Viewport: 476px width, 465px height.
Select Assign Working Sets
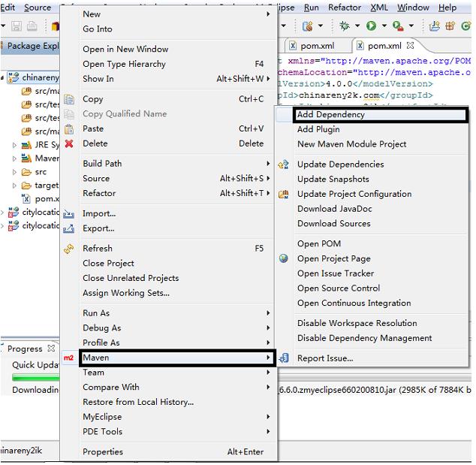click(168, 293)
